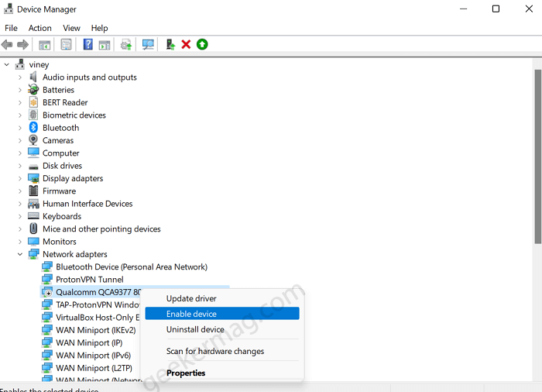Select Scan for hardware changes menu entry

point(222,351)
